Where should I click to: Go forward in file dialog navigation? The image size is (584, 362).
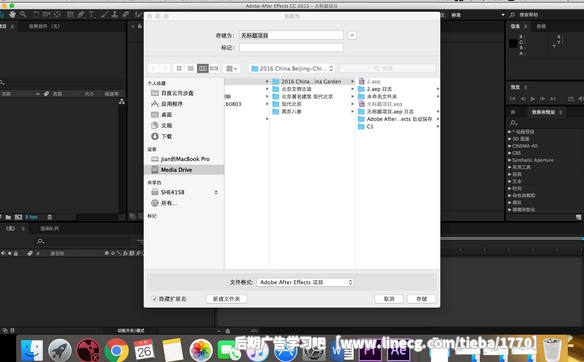click(x=165, y=69)
